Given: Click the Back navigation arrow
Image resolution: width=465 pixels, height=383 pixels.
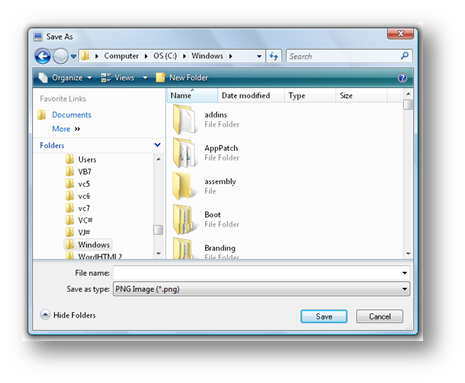Looking at the screenshot, I should tap(43, 56).
